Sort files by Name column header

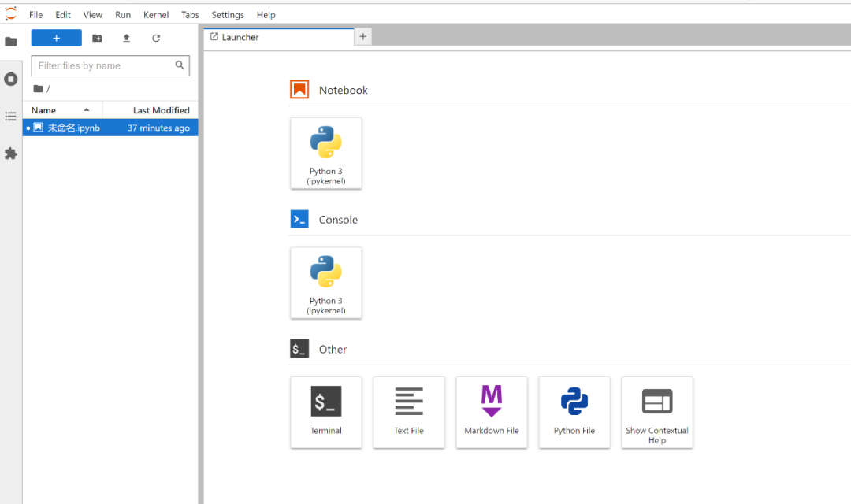click(x=62, y=110)
